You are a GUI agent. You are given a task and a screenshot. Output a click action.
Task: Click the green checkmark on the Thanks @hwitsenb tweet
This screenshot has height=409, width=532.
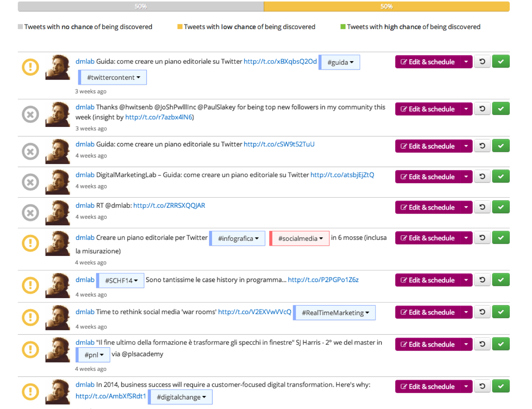[501, 109]
